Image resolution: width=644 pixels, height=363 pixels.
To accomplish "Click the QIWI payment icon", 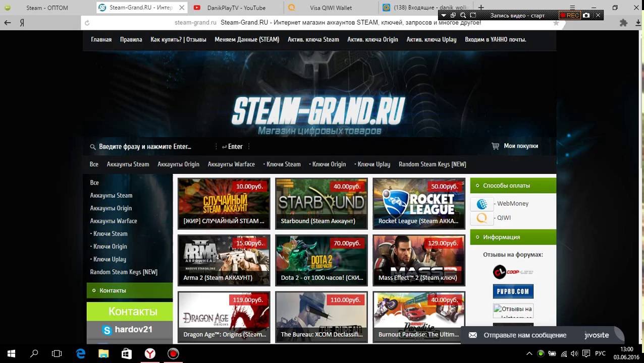I will (x=482, y=218).
